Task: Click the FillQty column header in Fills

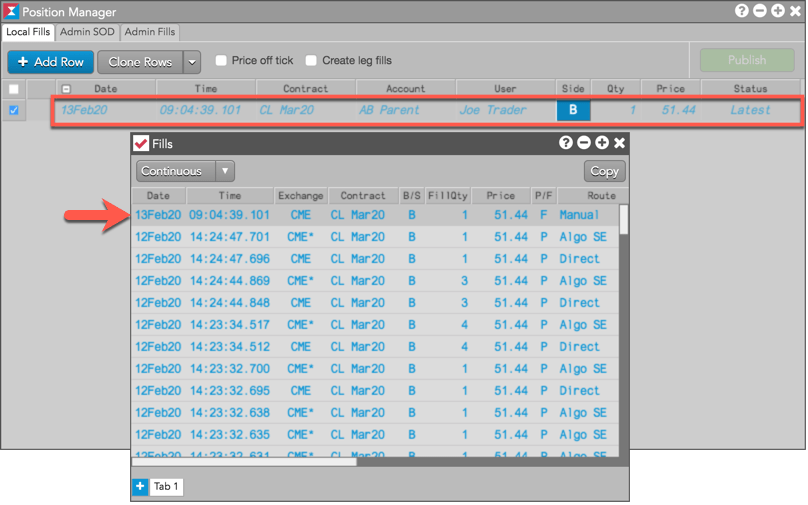Action: coord(447,196)
